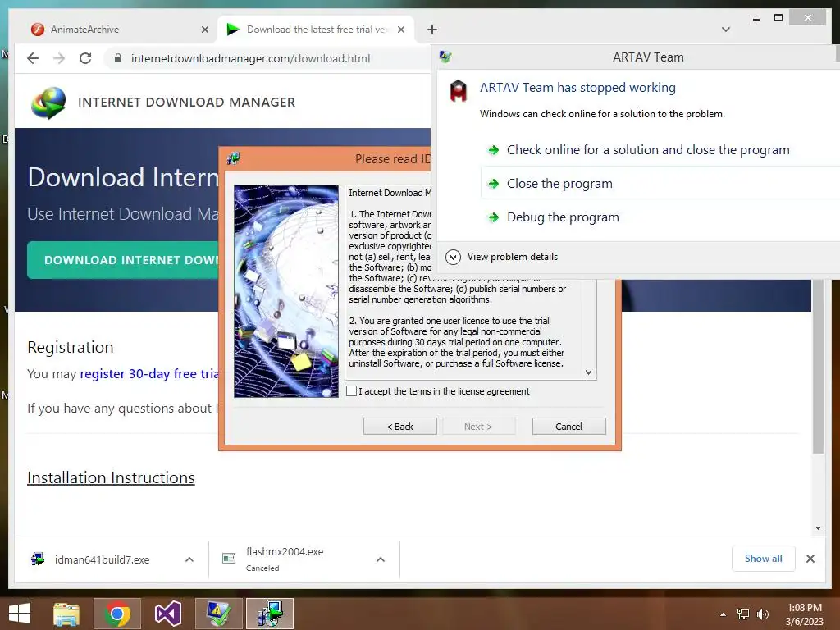Open the clock and date
The image size is (840, 630).
804,614
